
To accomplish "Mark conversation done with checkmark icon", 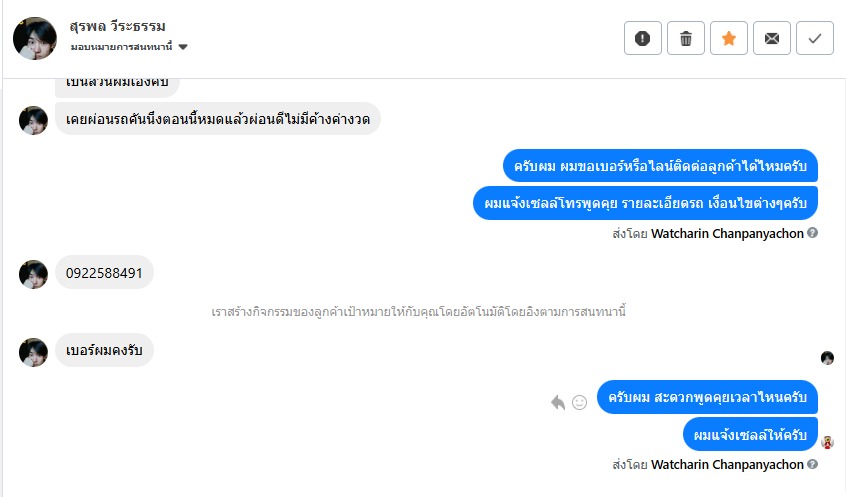I will [815, 38].
